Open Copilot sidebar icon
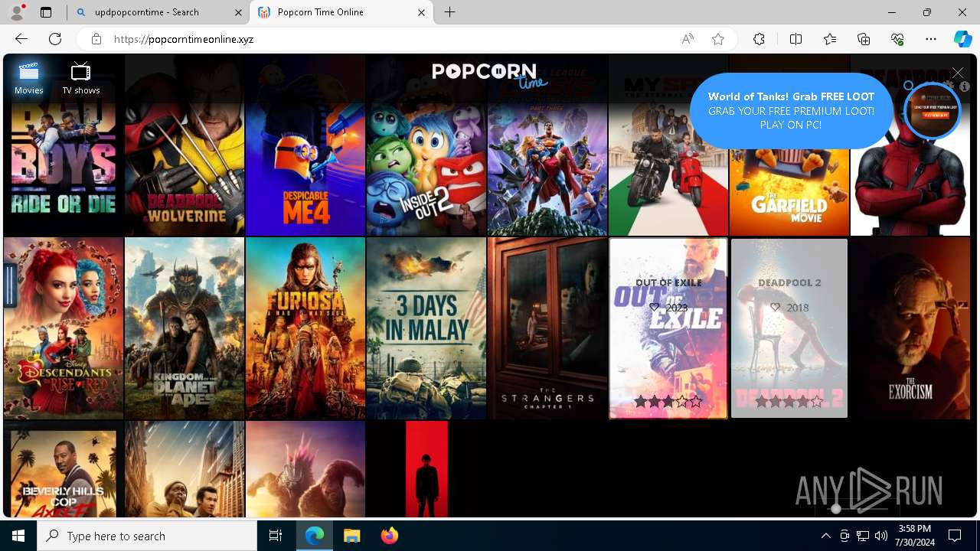This screenshot has height=551, width=980. [962, 39]
